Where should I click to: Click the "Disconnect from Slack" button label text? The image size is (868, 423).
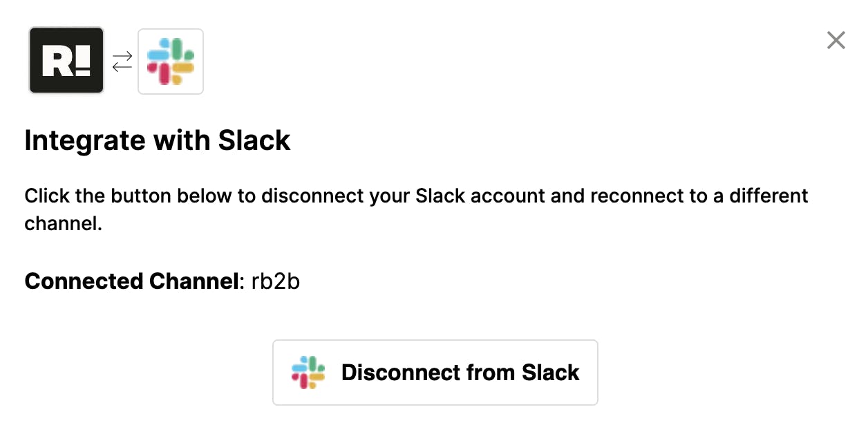(x=460, y=373)
